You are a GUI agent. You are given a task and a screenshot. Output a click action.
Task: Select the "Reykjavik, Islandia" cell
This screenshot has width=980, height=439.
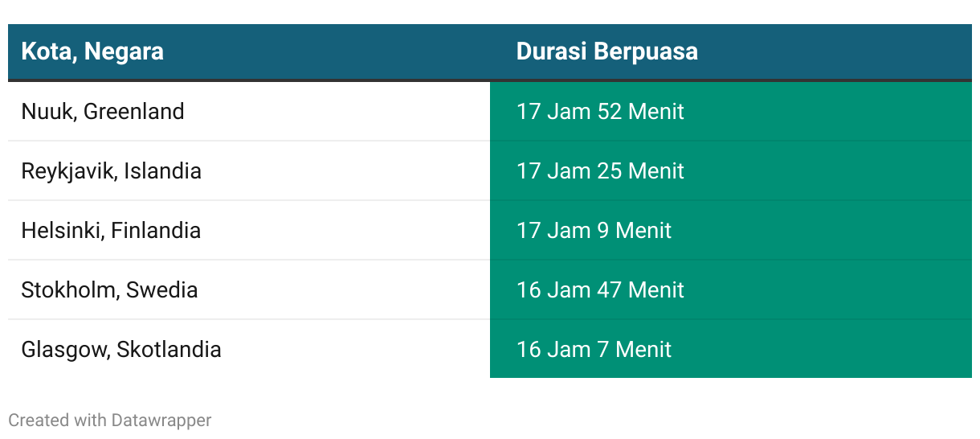pyautogui.click(x=249, y=170)
